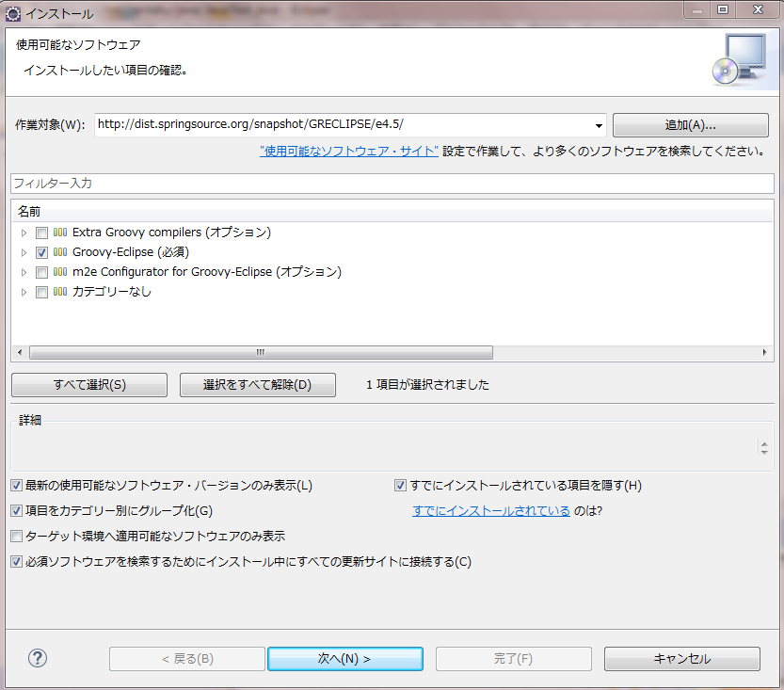The image size is (784, 690).
Task: Check the Extra Groovy compilers checkbox
Action: coord(42,233)
